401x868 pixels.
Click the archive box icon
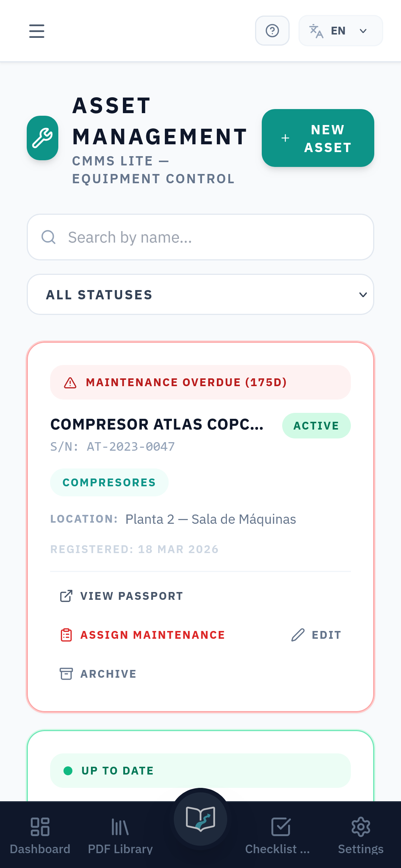66,674
